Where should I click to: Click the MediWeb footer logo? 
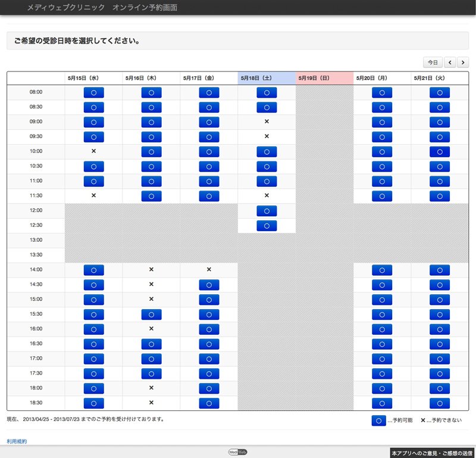[x=237, y=452]
